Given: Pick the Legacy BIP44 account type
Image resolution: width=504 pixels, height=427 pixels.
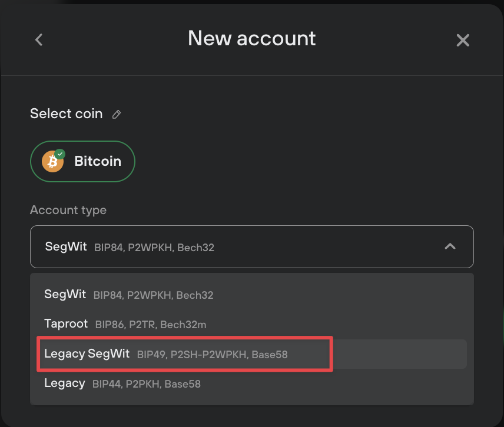Looking at the screenshot, I should pyautogui.click(x=251, y=383).
